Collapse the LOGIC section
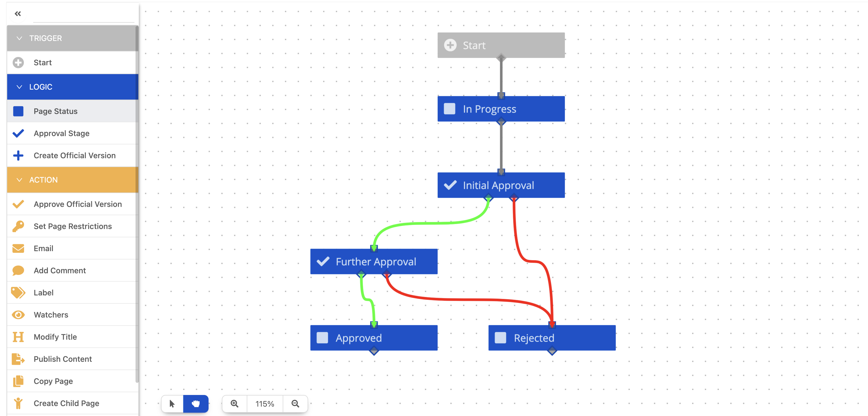The height and width of the screenshot is (416, 868). click(x=19, y=87)
